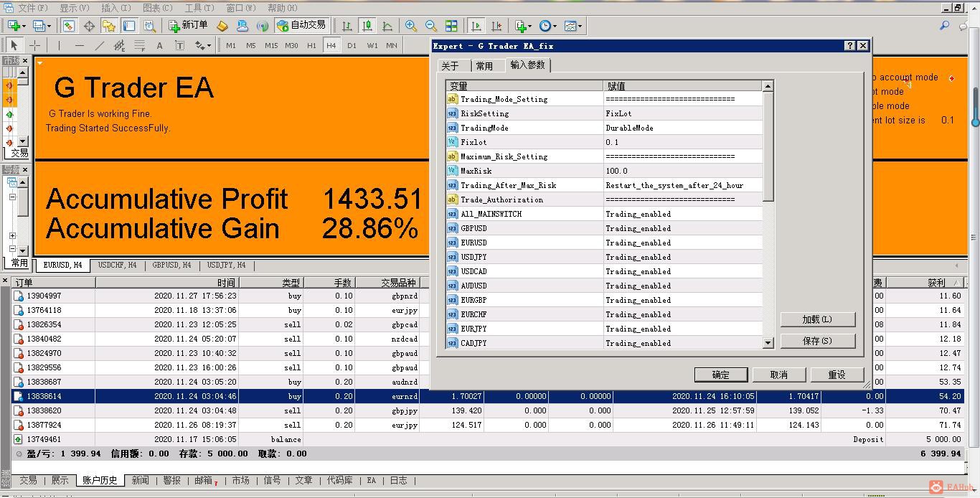
Task: Click the tile windows icon
Action: click(x=451, y=26)
